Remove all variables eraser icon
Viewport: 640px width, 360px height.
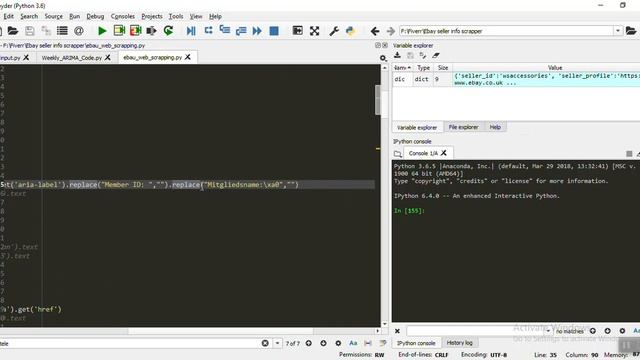click(436, 56)
